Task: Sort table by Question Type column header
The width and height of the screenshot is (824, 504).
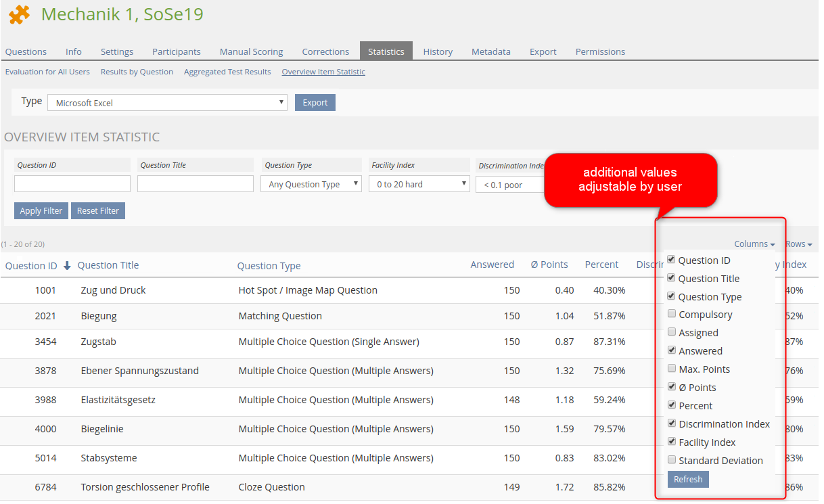Action: [x=269, y=266]
